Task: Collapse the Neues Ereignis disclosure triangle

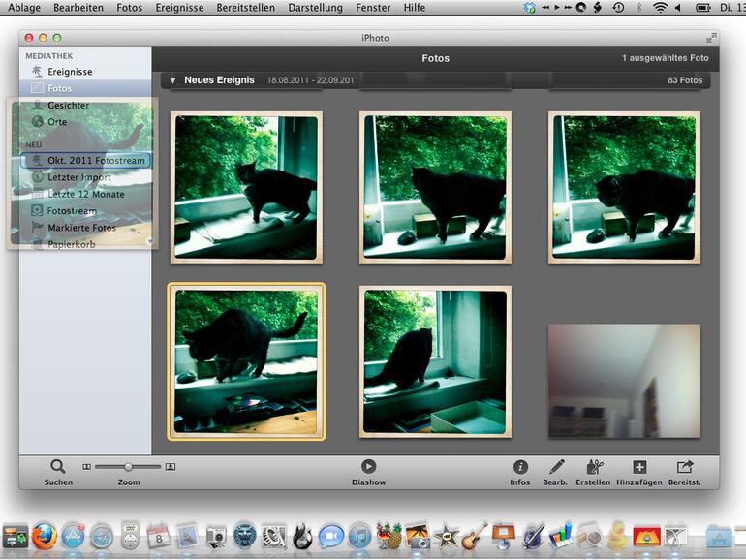Action: [173, 80]
